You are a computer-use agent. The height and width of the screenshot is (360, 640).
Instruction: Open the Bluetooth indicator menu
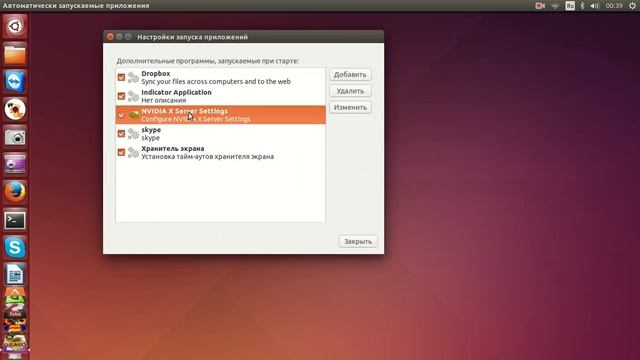(x=582, y=6)
